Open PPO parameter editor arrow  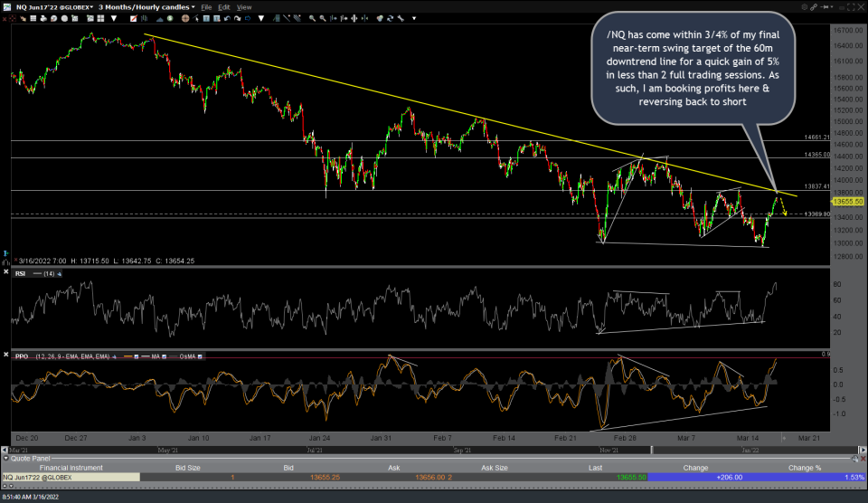click(114, 356)
